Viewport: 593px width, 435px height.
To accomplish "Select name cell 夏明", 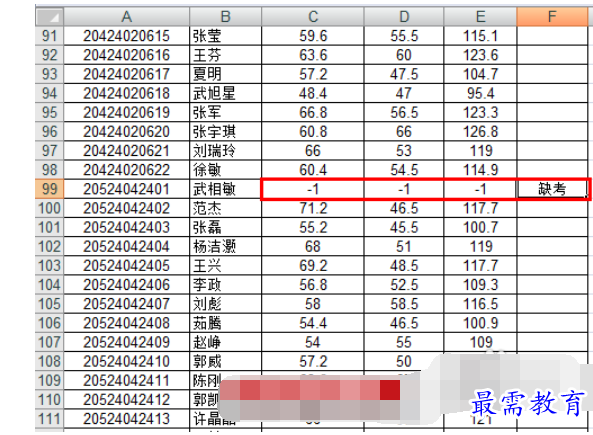I will [x=225, y=74].
